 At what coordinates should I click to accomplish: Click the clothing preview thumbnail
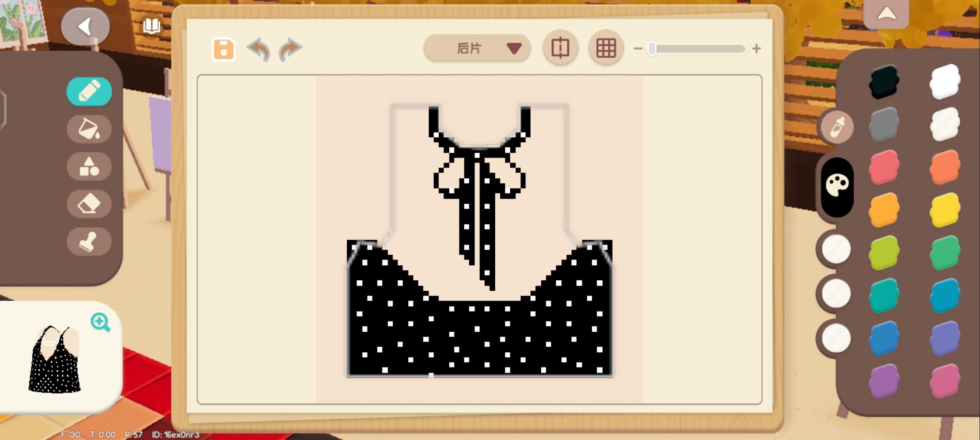[55, 359]
